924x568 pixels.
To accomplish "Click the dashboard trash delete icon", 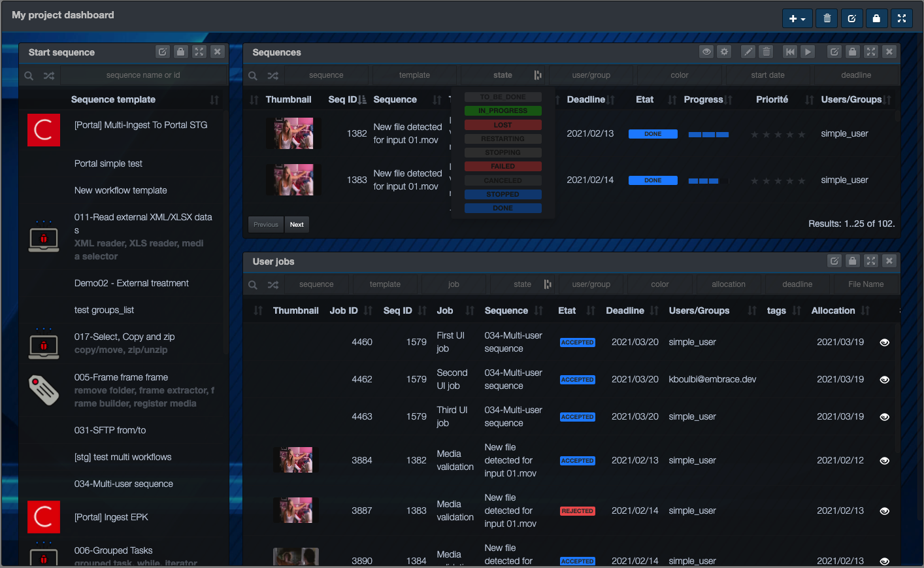I will tap(827, 18).
